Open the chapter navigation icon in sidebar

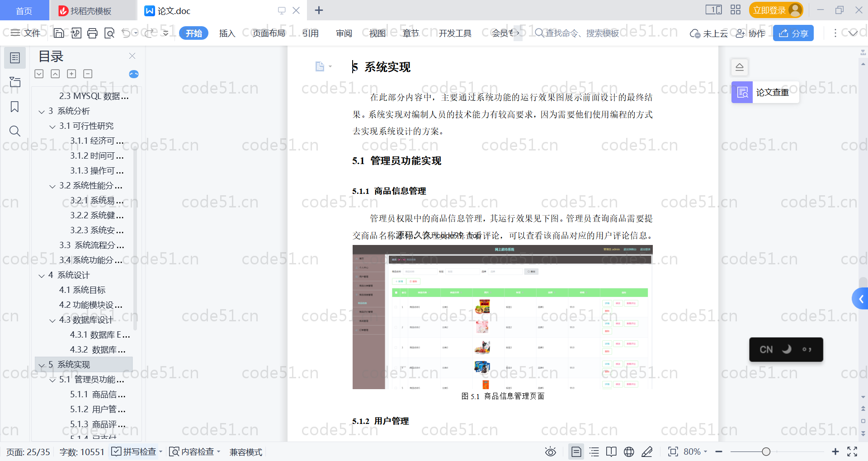pyautogui.click(x=15, y=82)
